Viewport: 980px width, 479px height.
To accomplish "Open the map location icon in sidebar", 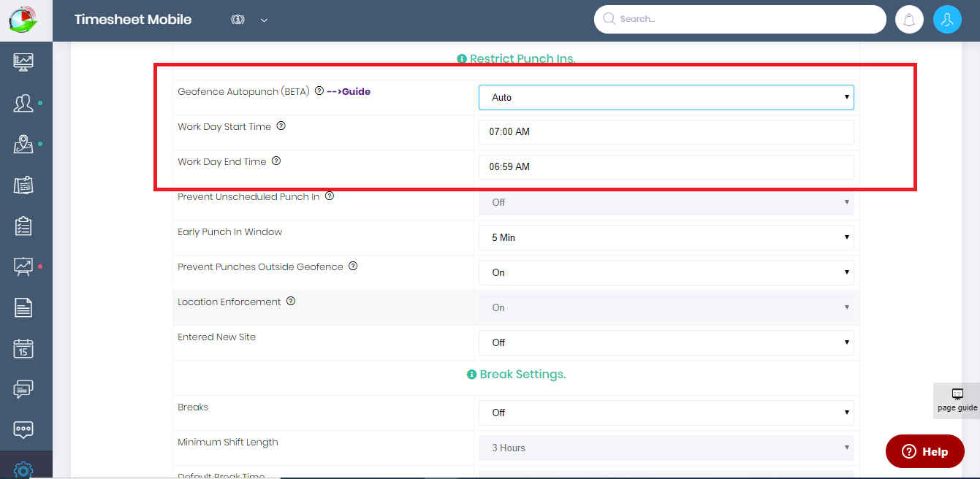I will point(23,145).
